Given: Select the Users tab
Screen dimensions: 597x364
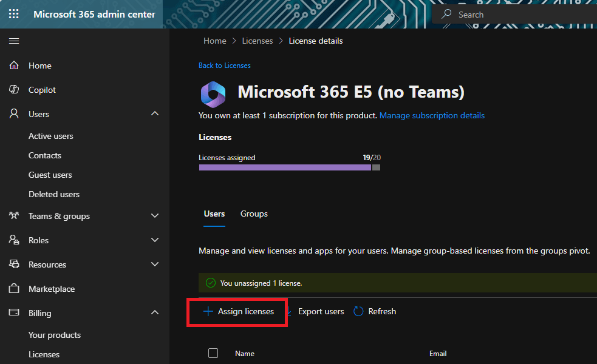Looking at the screenshot, I should [x=214, y=214].
